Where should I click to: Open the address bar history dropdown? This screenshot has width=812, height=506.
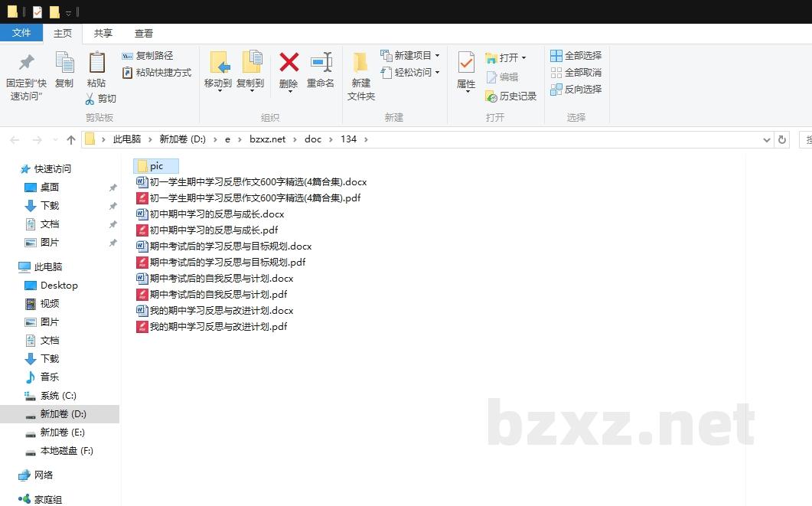pos(767,139)
